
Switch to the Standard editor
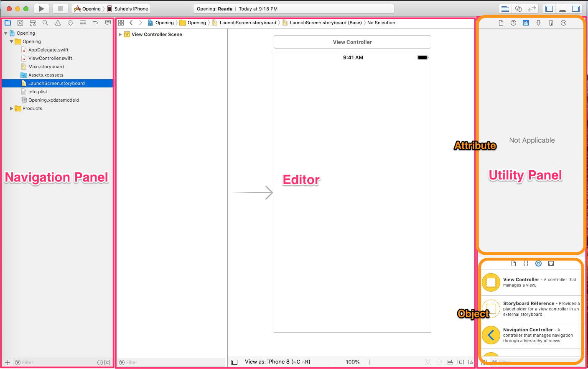click(x=505, y=9)
